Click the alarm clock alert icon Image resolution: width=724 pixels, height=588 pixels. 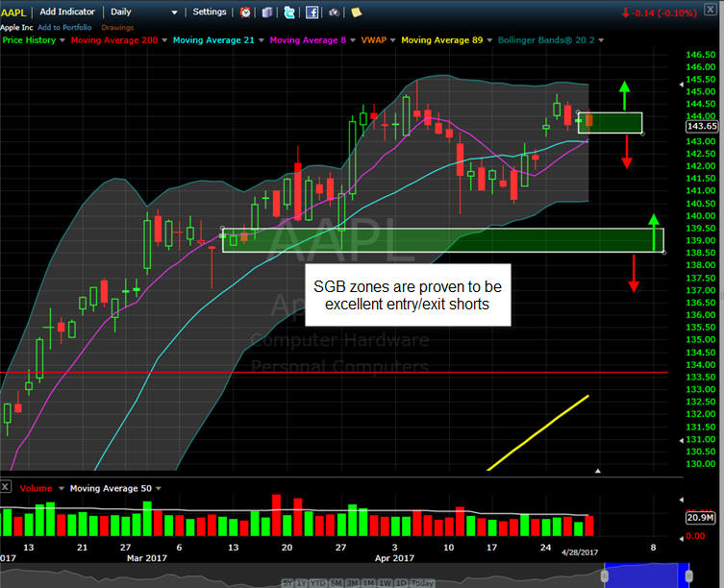tap(245, 12)
